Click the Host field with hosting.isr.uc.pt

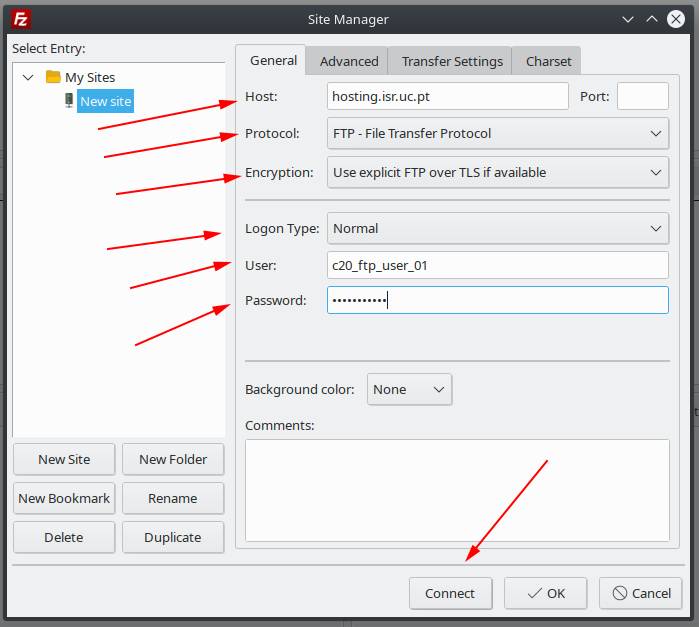pos(448,96)
